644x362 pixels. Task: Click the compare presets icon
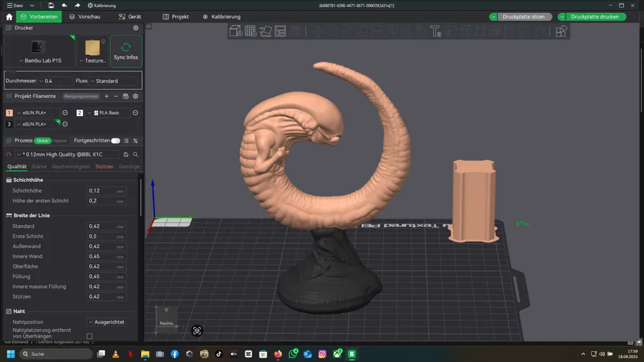(135, 140)
